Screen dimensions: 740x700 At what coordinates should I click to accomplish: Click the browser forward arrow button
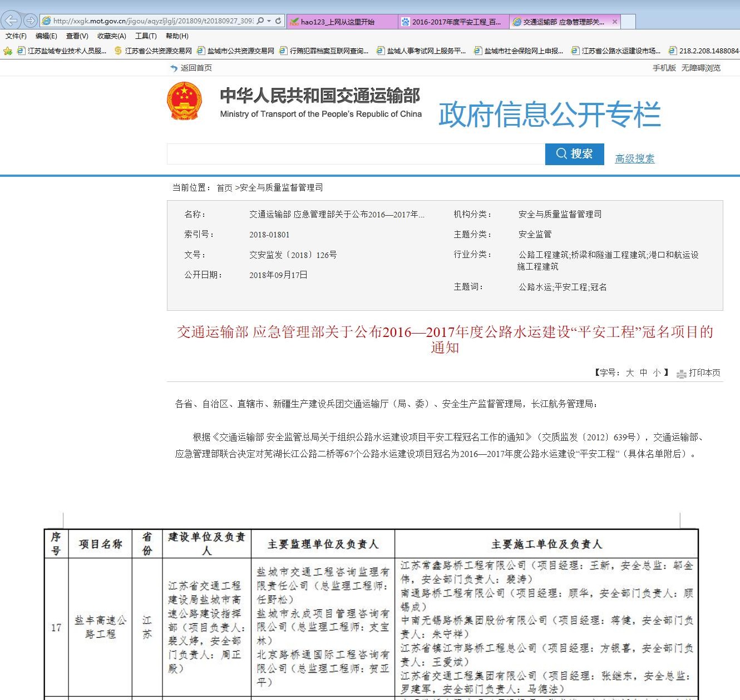pyautogui.click(x=30, y=21)
